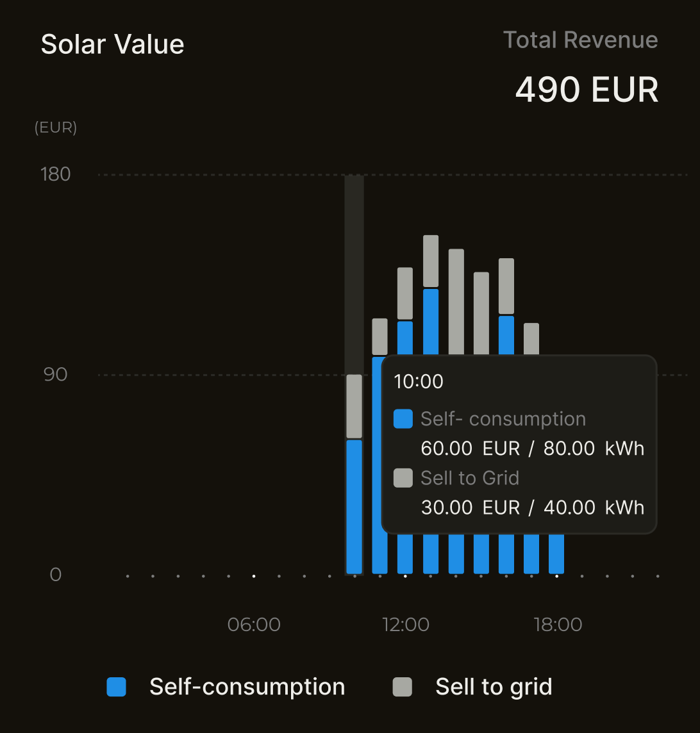
Task: Click the 18:00 x-axis time label
Action: pyautogui.click(x=558, y=625)
